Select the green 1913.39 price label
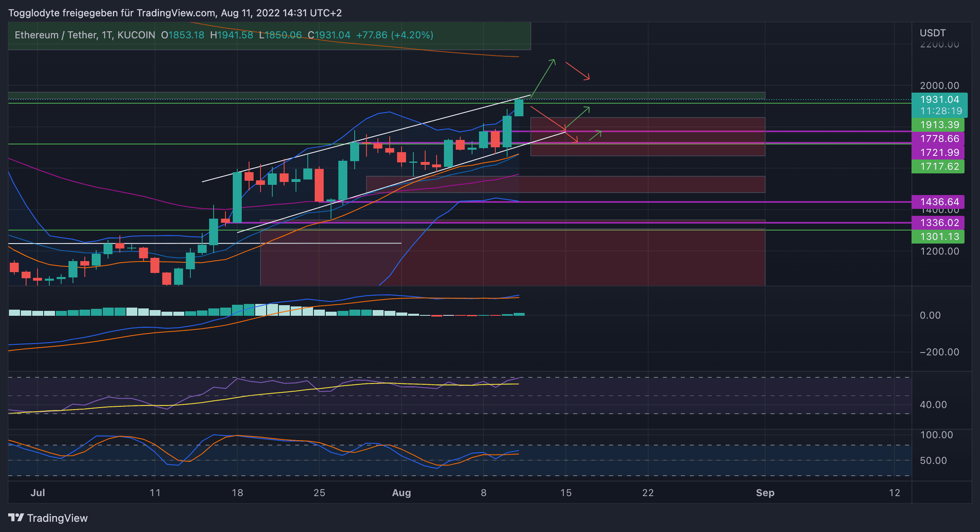 tap(939, 125)
